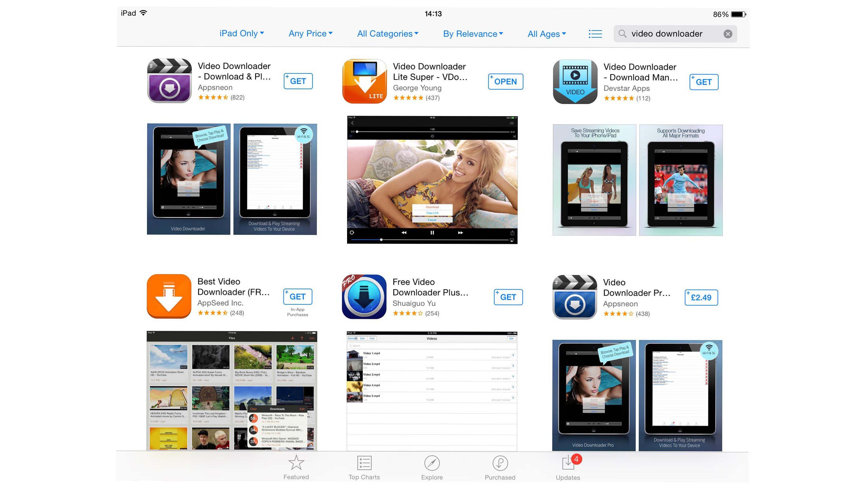
Task: Expand the 'All Categories' dropdown filter
Action: pos(388,33)
